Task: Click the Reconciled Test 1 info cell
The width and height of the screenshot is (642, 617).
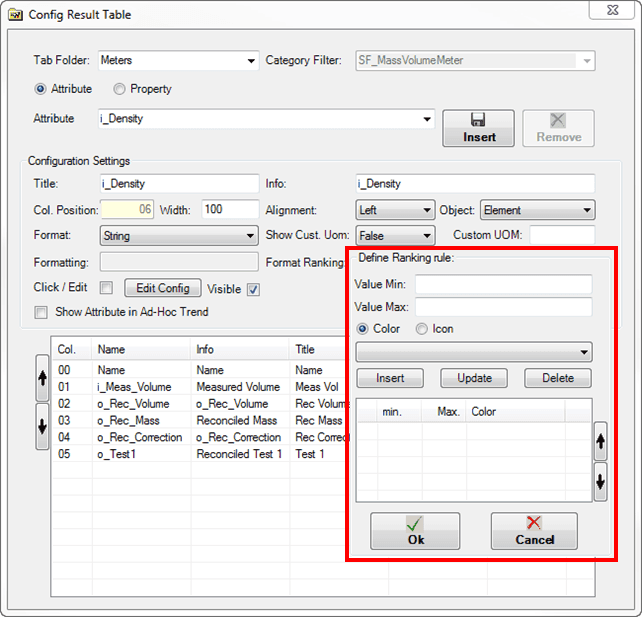Action: click(x=239, y=454)
